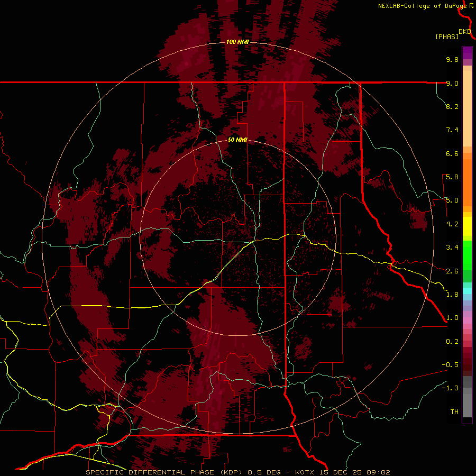Click the 09:02 timestamp
The image size is (476, 476).
click(x=379, y=472)
